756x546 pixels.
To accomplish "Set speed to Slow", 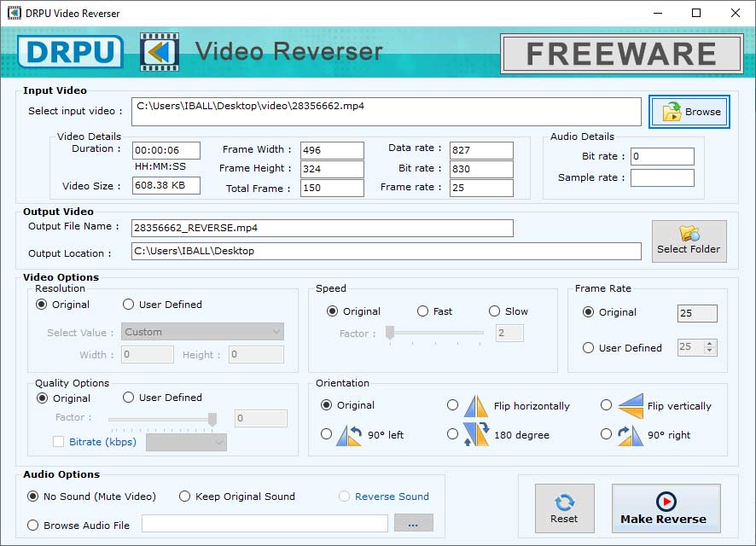I will [494, 311].
